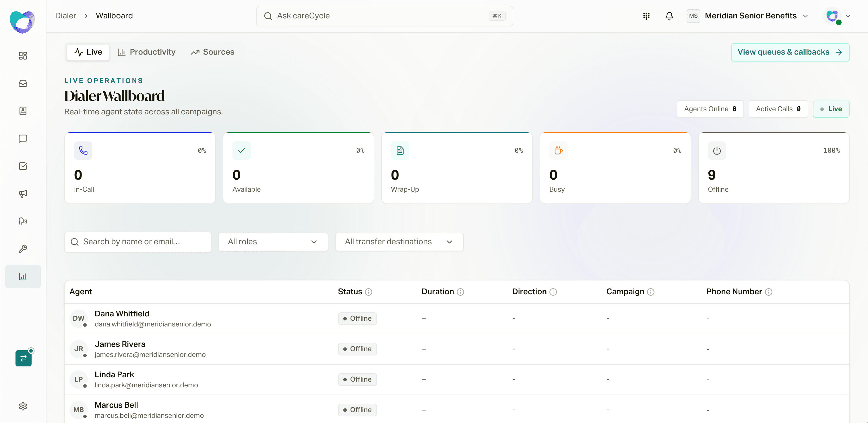The height and width of the screenshot is (423, 868).
Task: Click the Direction column info icon
Action: [553, 292]
